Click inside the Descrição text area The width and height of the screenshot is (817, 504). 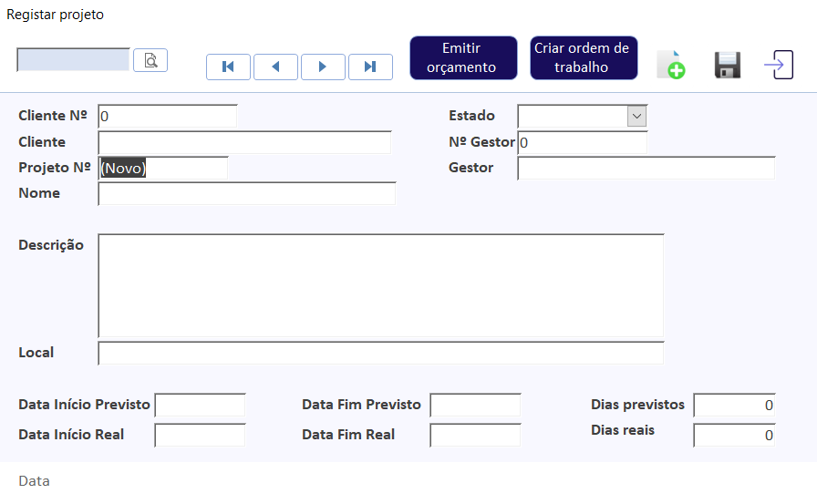[381, 286]
